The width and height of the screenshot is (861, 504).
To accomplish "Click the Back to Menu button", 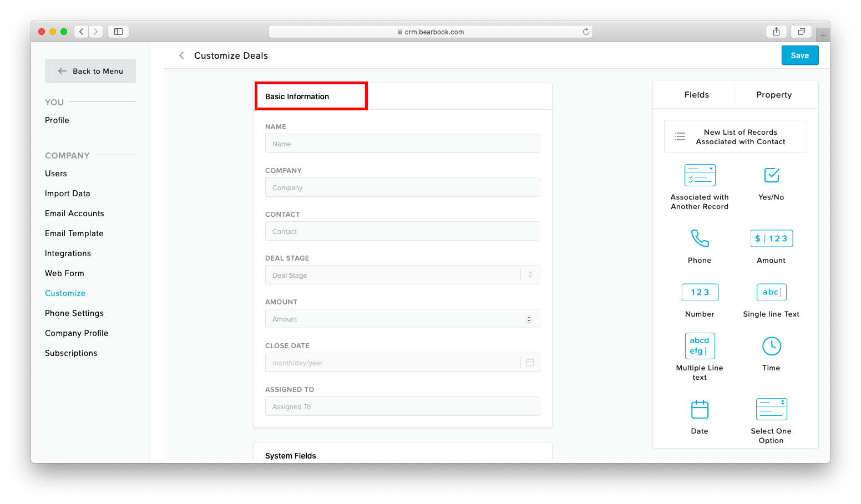I will point(90,71).
